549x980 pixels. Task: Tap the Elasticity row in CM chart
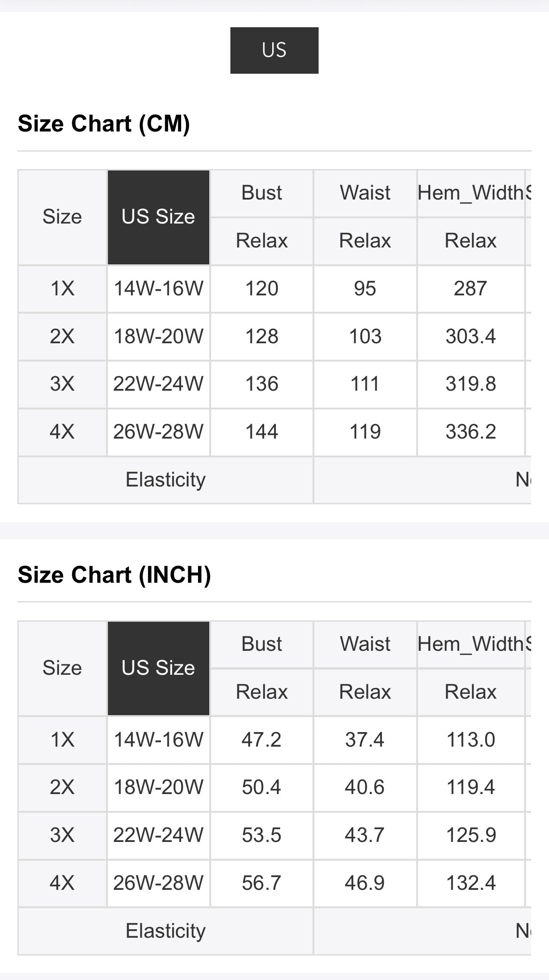pos(165,480)
